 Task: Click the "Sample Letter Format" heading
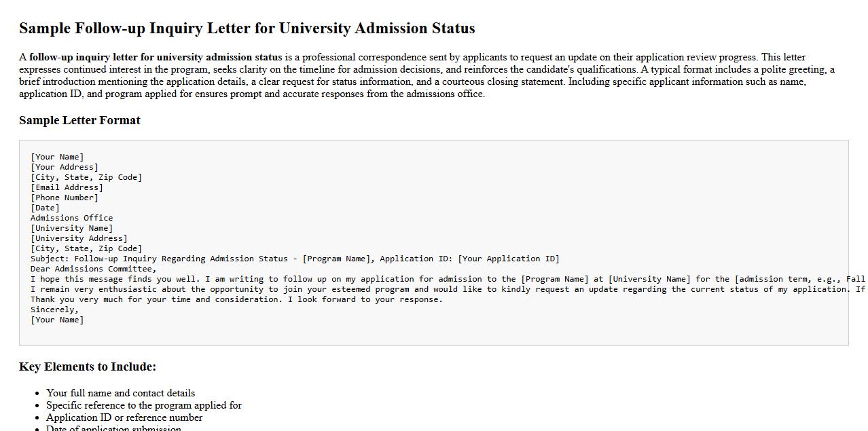[x=79, y=120]
